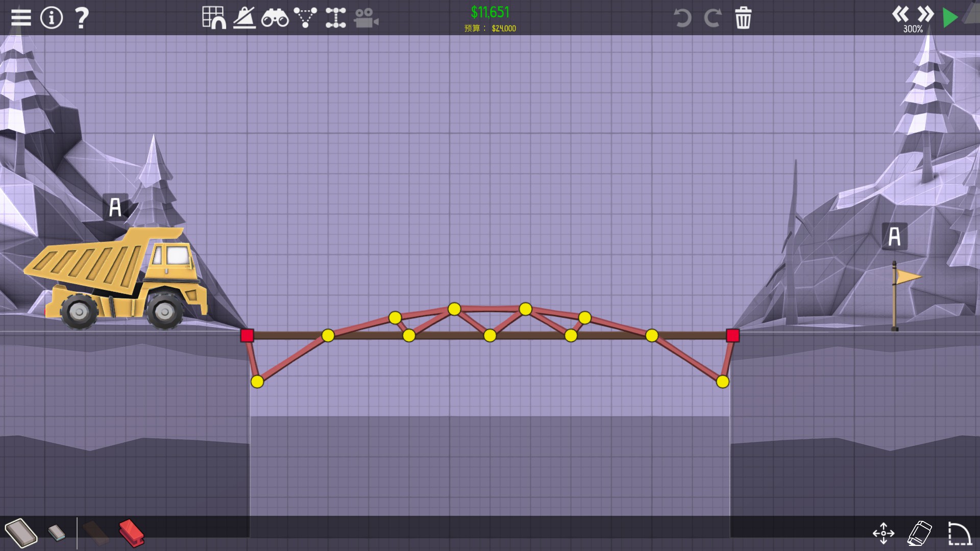Screen dimensions: 980x551
Task: Toggle the slope tracing tool
Action: coord(244,17)
